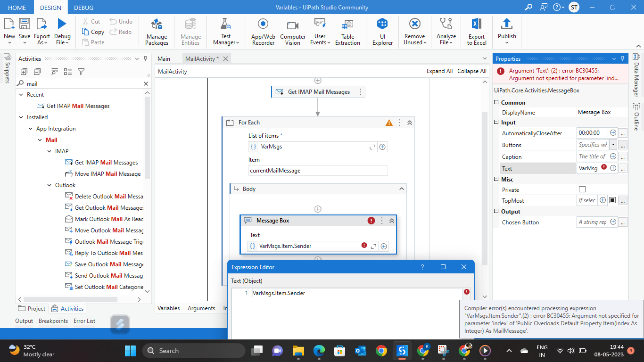Click the New project icon
The width and height of the screenshot is (644, 362).
(9, 24)
